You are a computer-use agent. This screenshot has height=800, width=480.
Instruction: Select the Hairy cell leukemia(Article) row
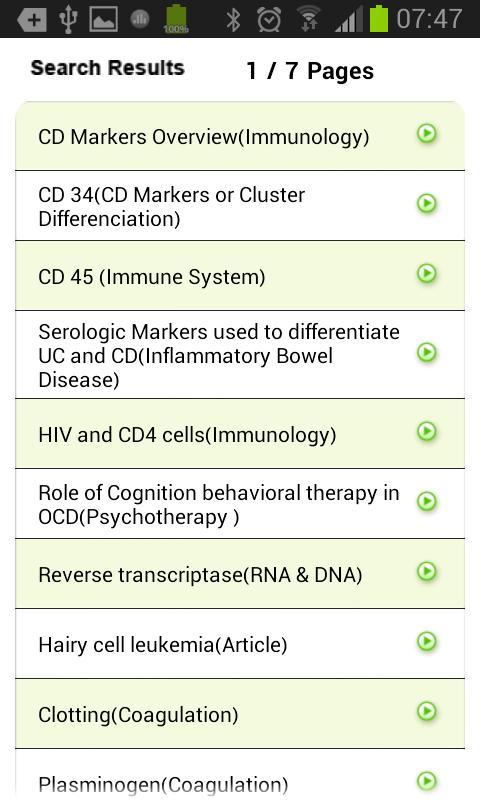point(240,644)
